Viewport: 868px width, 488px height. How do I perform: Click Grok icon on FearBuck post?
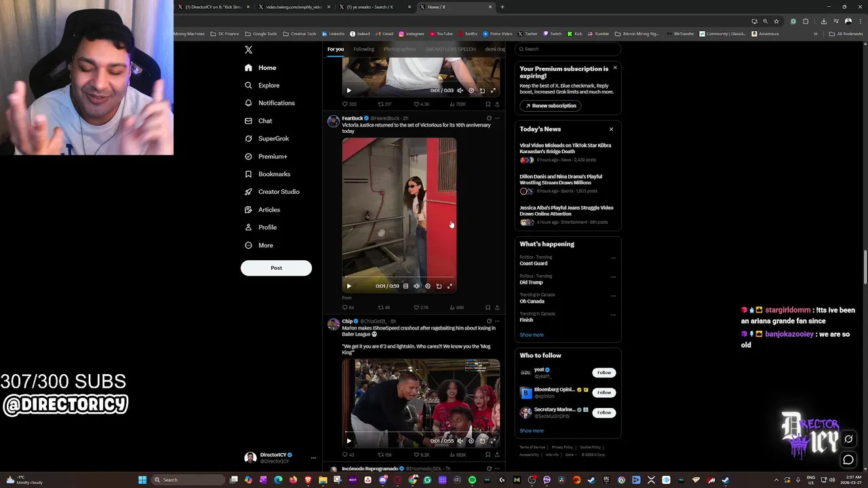(489, 118)
